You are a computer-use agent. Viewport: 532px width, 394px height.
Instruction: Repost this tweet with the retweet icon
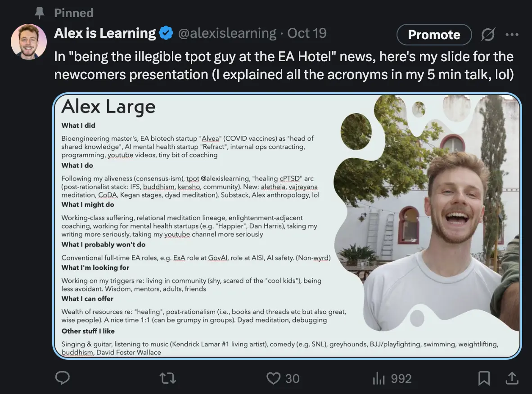pyautogui.click(x=167, y=378)
